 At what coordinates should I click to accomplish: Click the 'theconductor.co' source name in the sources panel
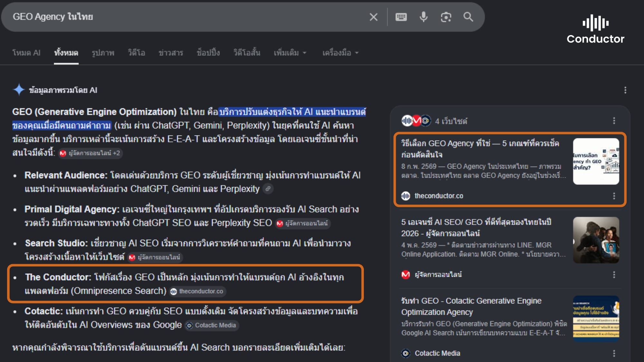point(439,196)
